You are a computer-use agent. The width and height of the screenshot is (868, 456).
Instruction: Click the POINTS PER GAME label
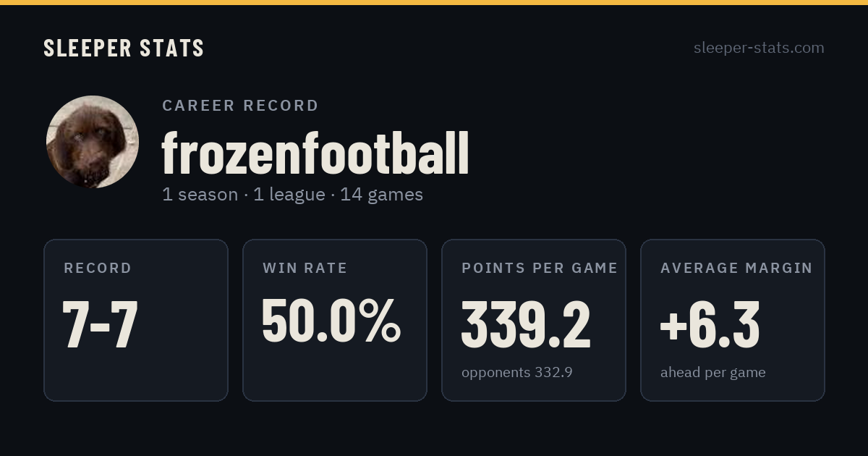540,269
